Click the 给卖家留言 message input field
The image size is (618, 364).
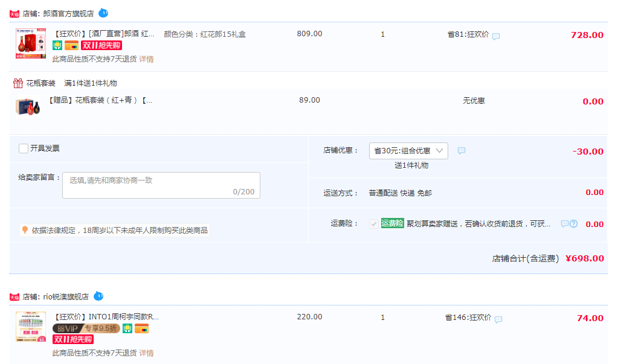click(x=161, y=185)
